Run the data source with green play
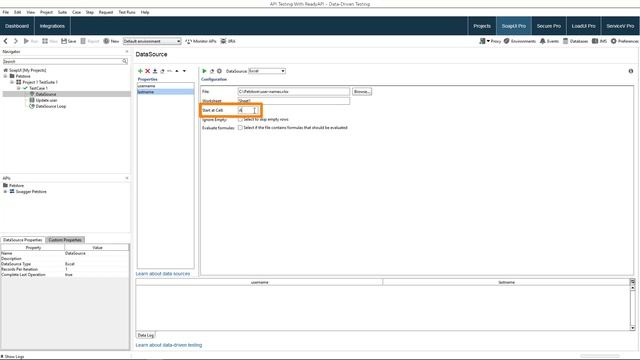This screenshot has width=640, height=360. [204, 71]
